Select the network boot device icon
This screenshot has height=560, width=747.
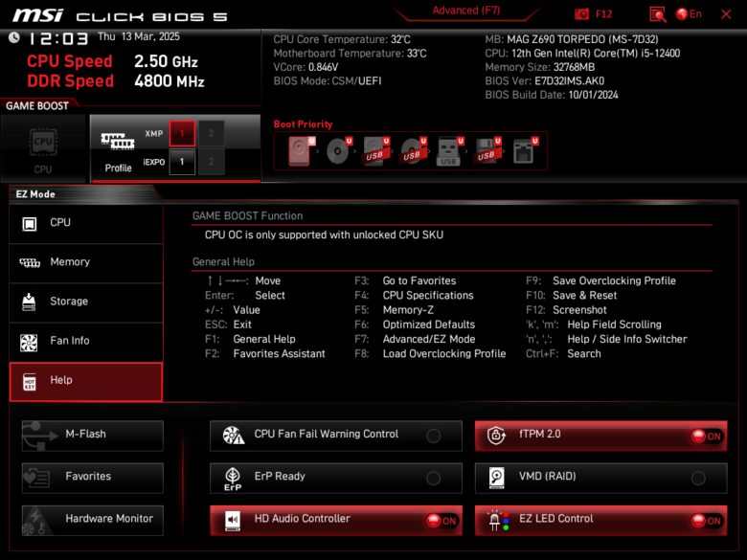click(x=525, y=151)
